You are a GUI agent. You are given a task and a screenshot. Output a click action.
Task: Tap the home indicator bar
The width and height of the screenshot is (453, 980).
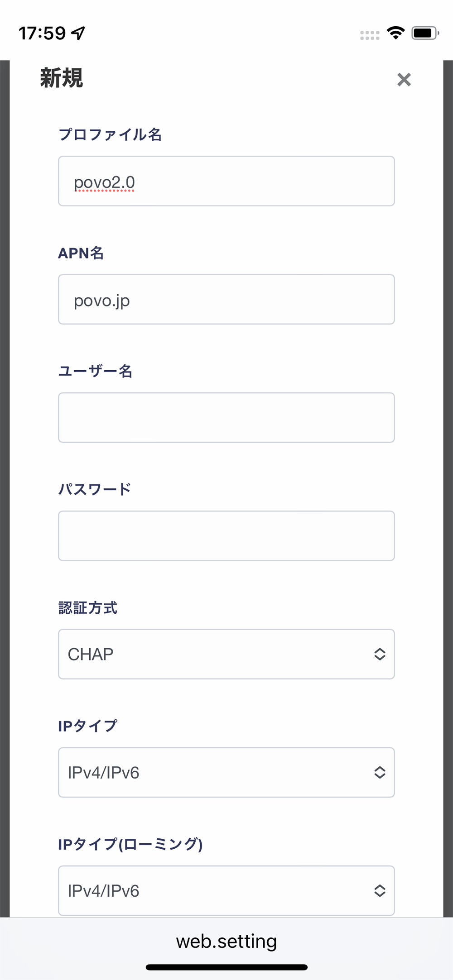tap(226, 967)
